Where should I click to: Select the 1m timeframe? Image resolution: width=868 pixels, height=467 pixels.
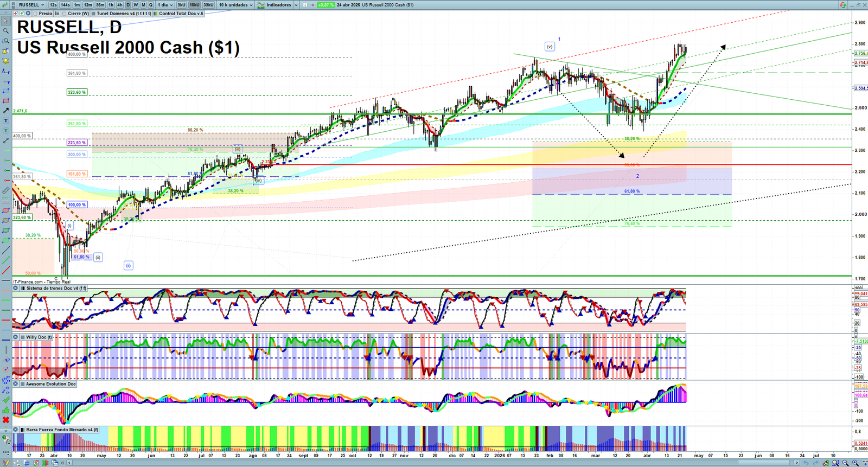click(77, 5)
